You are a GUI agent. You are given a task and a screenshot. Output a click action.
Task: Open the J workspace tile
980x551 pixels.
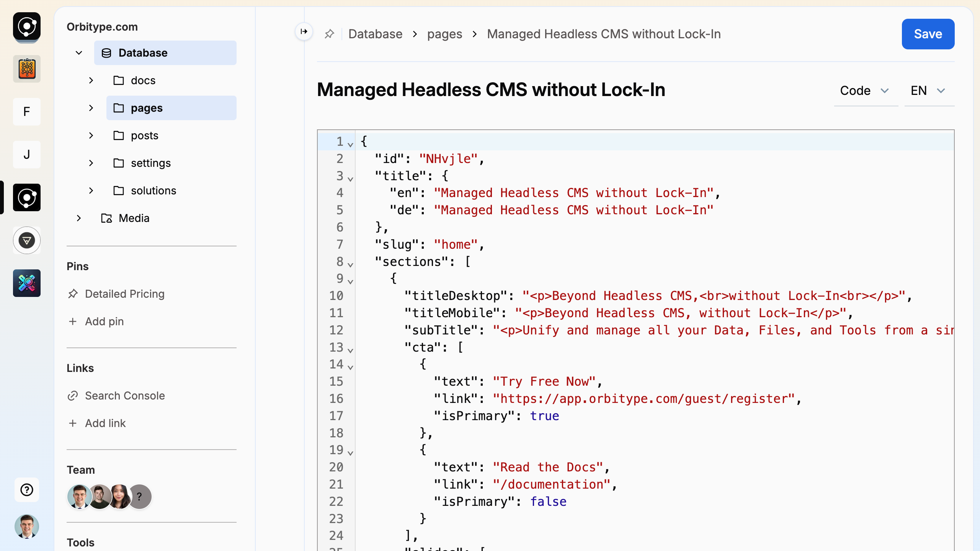[x=27, y=155]
